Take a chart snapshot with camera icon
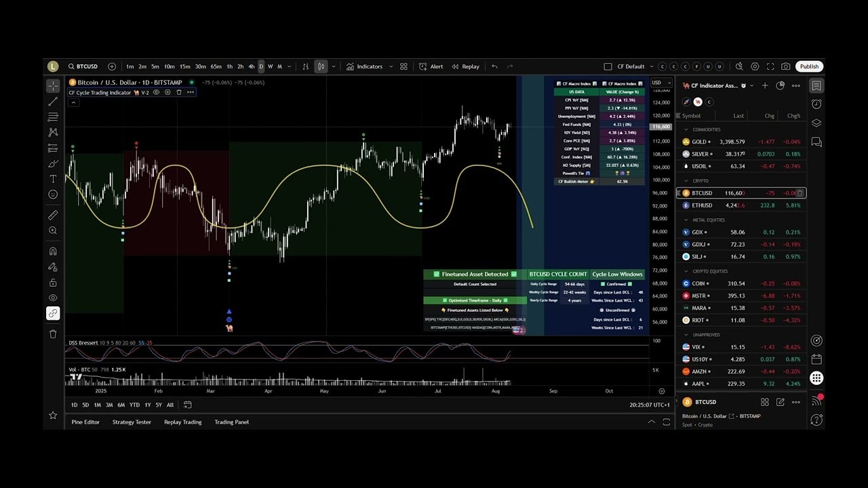The width and height of the screenshot is (868, 488). pyautogui.click(x=785, y=66)
